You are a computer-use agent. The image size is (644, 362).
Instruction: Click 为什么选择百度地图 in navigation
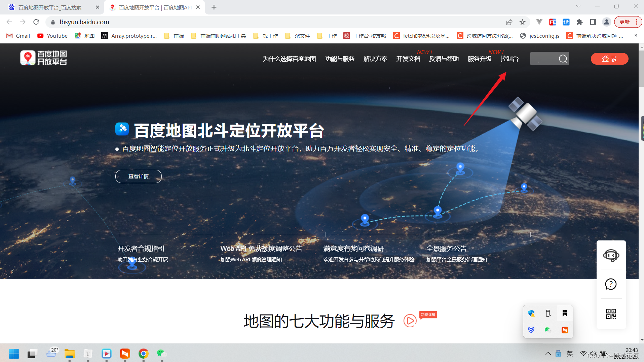(x=289, y=59)
